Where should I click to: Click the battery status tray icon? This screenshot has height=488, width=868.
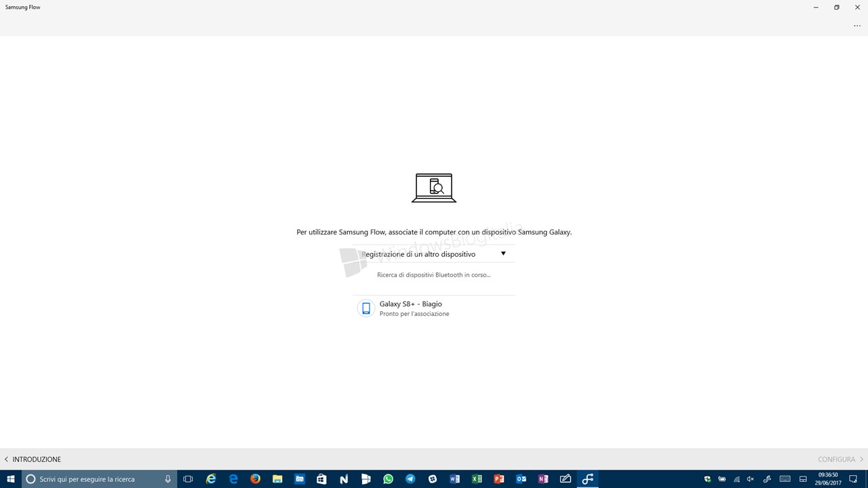(x=722, y=479)
